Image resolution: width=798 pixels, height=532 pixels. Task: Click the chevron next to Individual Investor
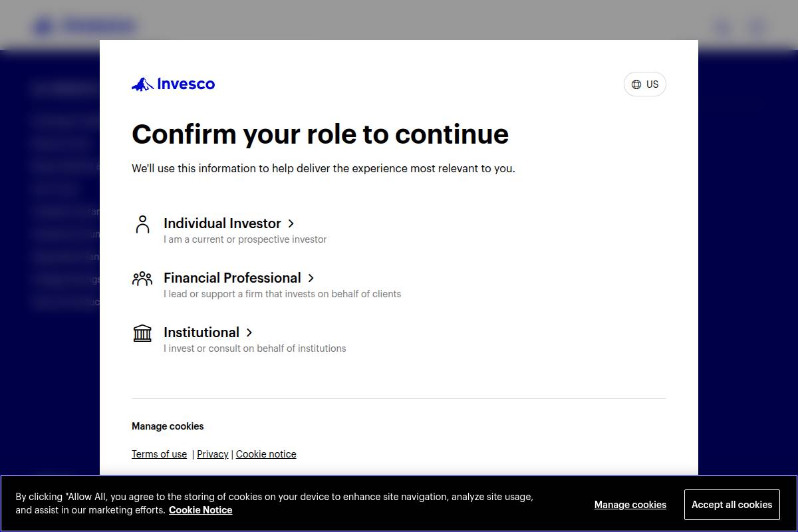point(291,224)
